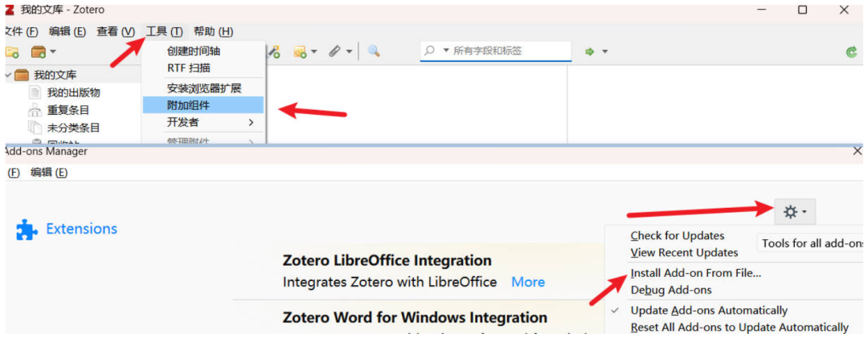Choose Install Add-on From File...
Screen dimensions: 868x338
[696, 273]
